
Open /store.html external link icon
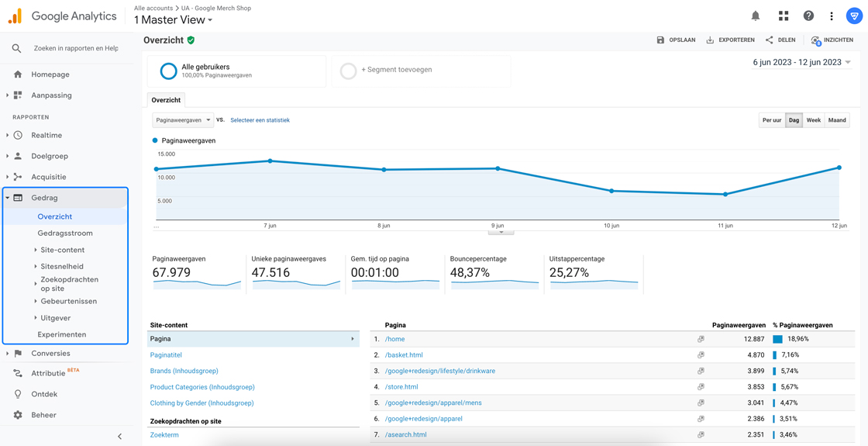pos(701,387)
